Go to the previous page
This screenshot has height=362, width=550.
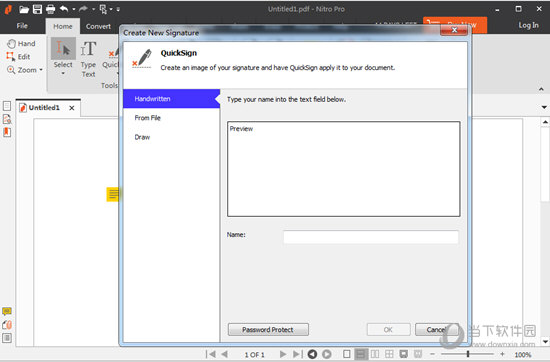(225, 354)
